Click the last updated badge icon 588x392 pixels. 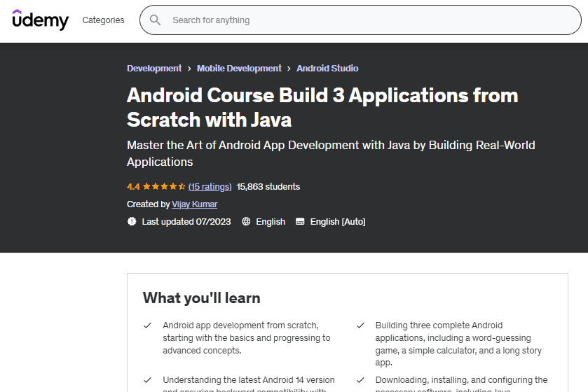(x=132, y=221)
